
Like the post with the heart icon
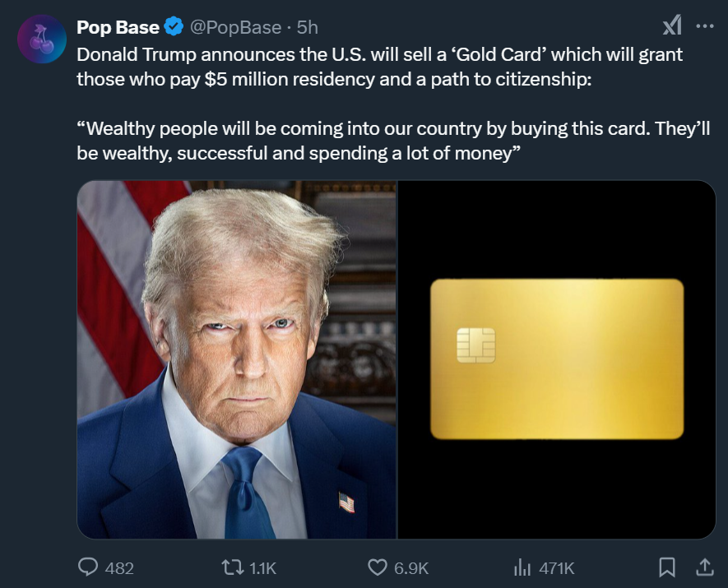(377, 567)
